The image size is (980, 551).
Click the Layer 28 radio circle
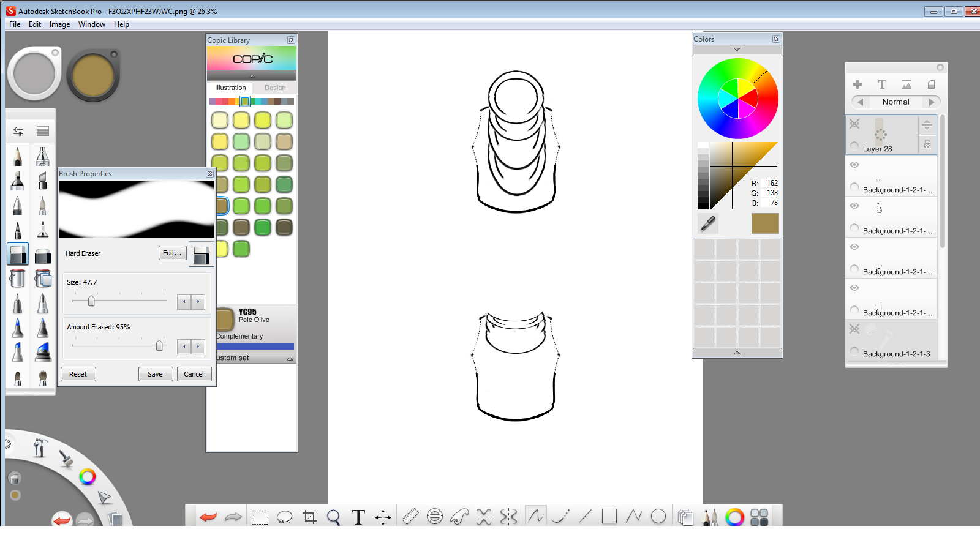click(x=854, y=146)
